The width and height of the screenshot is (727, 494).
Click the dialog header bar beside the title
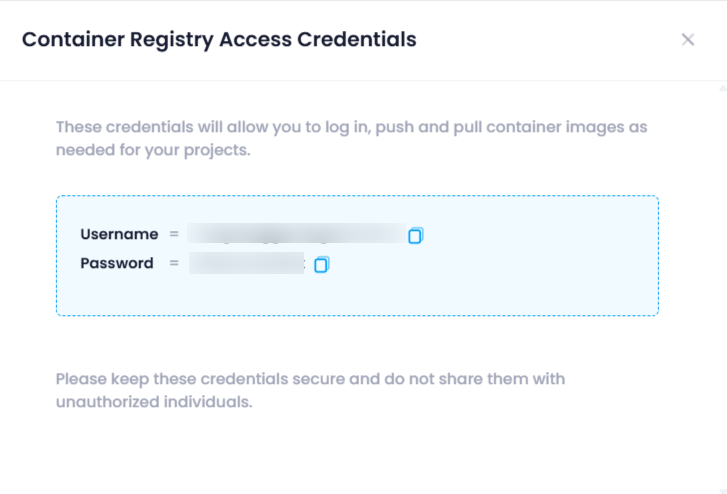click(547, 39)
